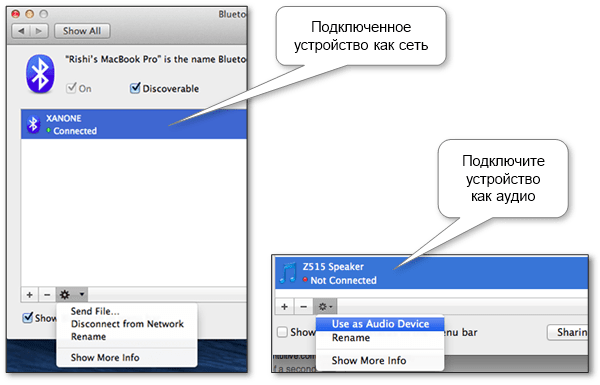The height and width of the screenshot is (385, 600).
Task: Click the Not Connected status text
Action: point(343,281)
